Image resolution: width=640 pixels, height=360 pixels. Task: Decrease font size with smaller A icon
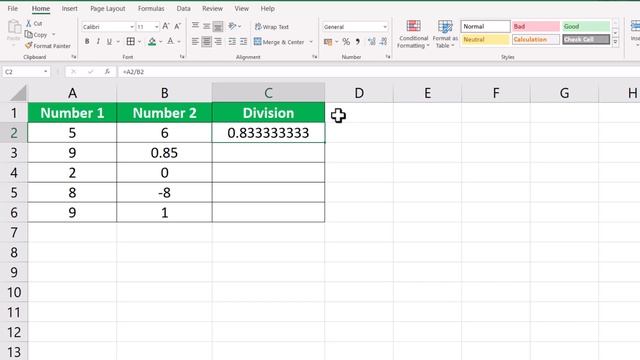pyautogui.click(x=178, y=27)
